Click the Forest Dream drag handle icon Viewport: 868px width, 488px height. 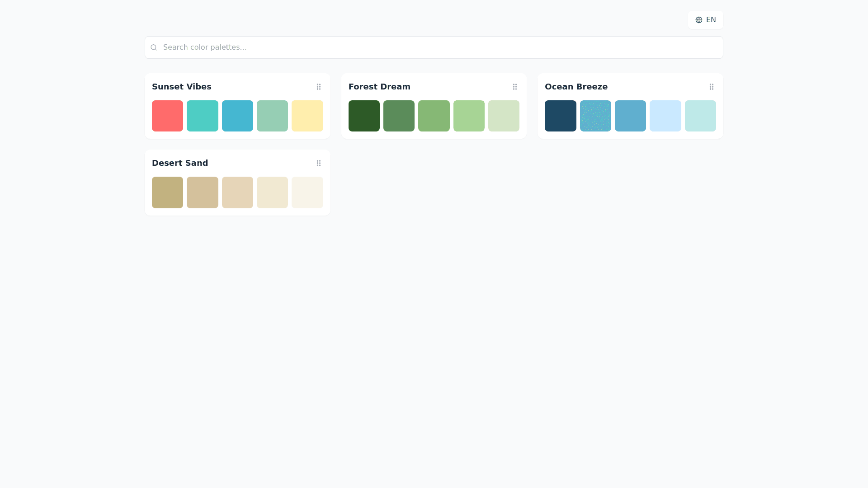point(515,87)
